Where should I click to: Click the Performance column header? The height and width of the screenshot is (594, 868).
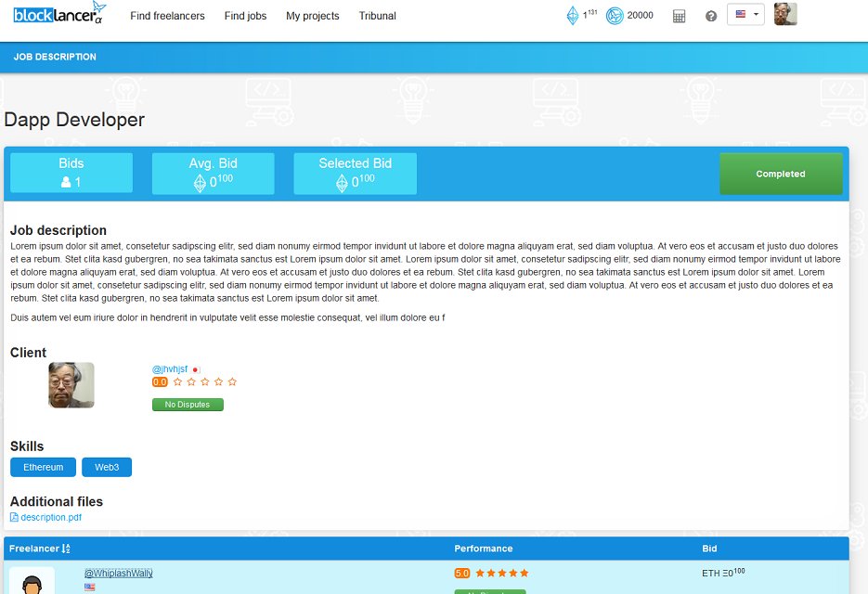tap(484, 549)
